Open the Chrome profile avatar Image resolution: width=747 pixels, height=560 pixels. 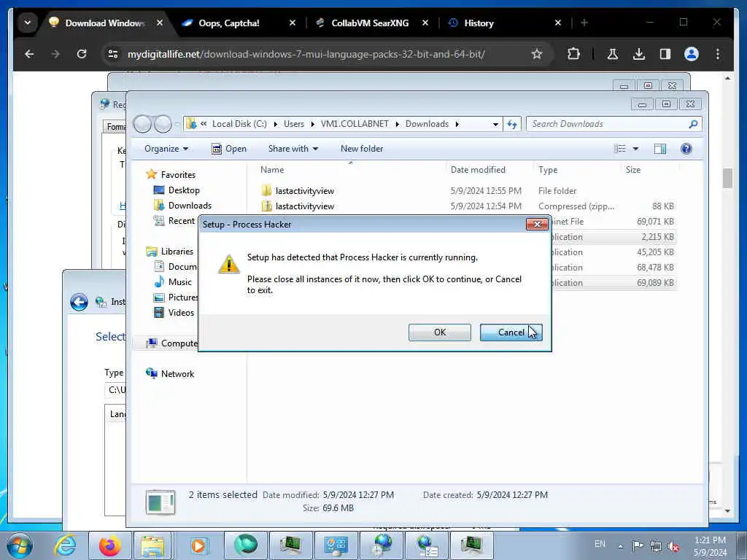[x=692, y=54]
